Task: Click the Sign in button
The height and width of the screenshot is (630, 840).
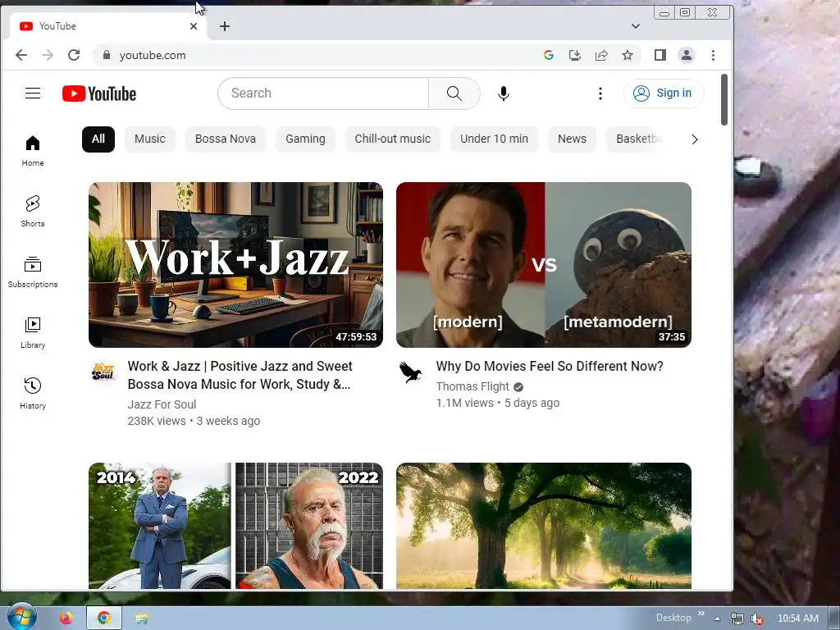Action: pyautogui.click(x=663, y=94)
